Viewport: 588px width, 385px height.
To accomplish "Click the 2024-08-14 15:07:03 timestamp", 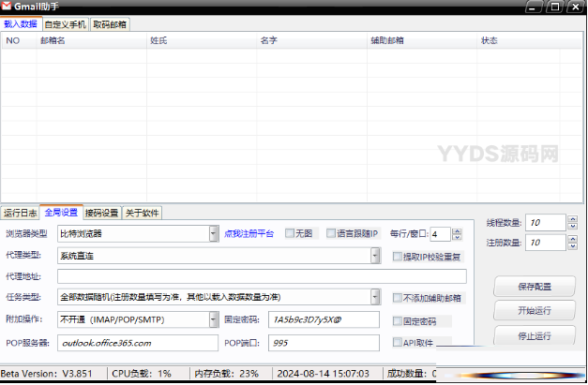I will click(324, 374).
